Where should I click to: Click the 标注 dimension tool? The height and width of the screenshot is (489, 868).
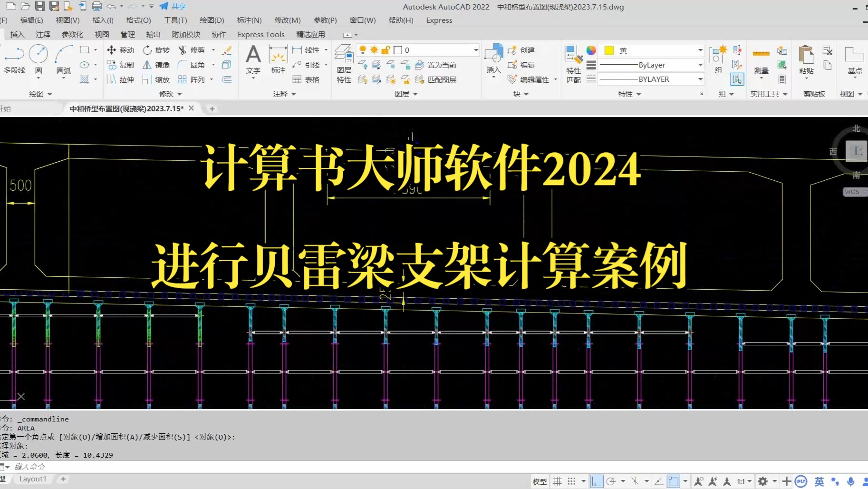(278, 59)
